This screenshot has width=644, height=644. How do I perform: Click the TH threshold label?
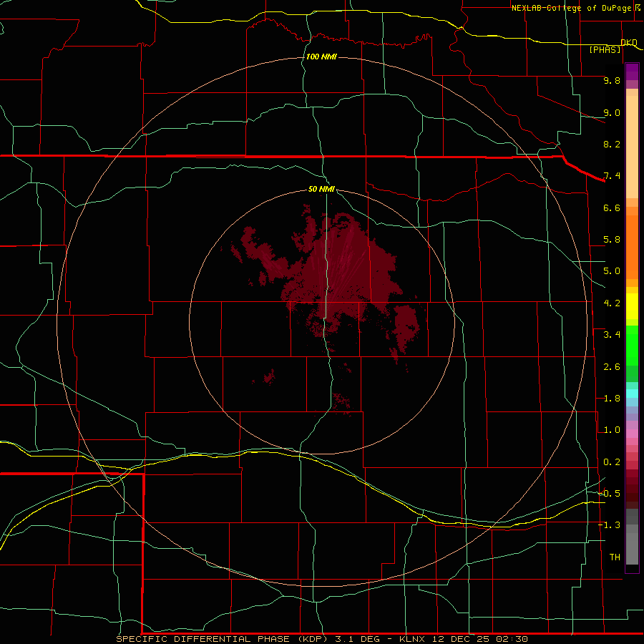tap(615, 557)
